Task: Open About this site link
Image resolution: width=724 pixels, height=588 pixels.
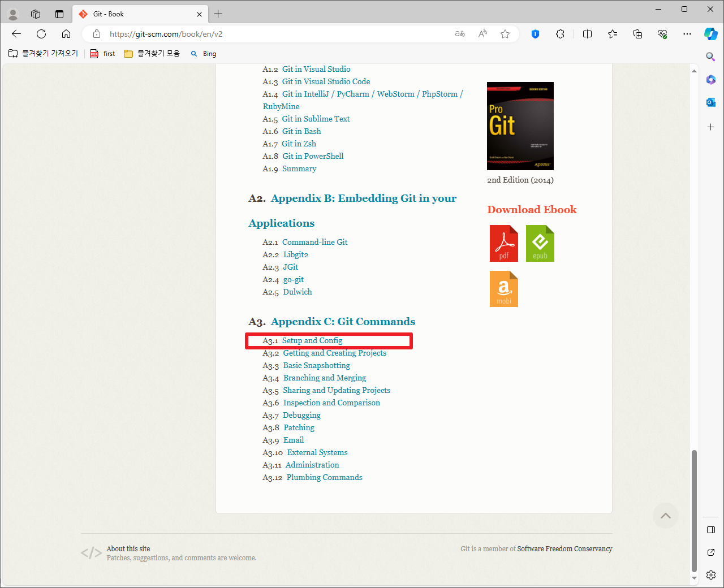Action: coord(128,549)
